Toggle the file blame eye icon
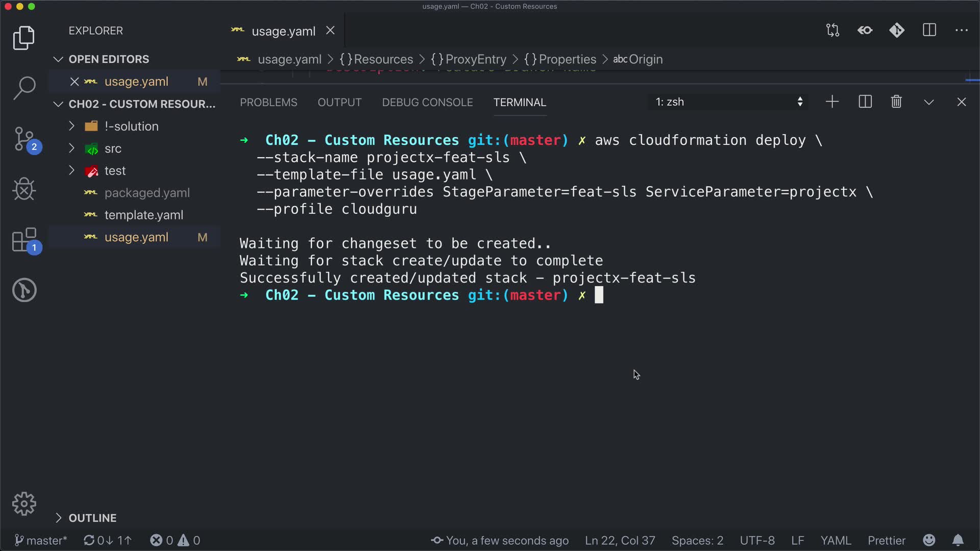Viewport: 980px width, 551px height. click(x=865, y=31)
